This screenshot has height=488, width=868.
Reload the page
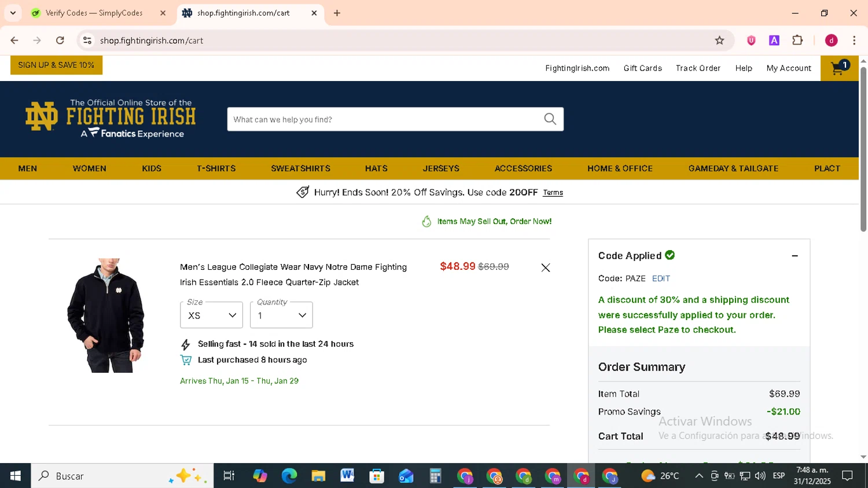(60, 41)
